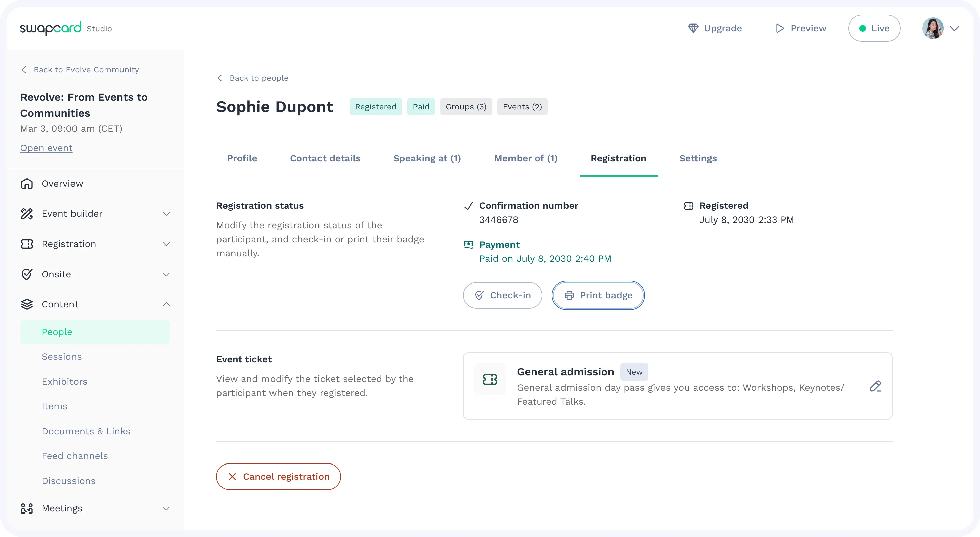This screenshot has height=537, width=980.
Task: Expand the Meetings section chevron
Action: click(x=166, y=508)
